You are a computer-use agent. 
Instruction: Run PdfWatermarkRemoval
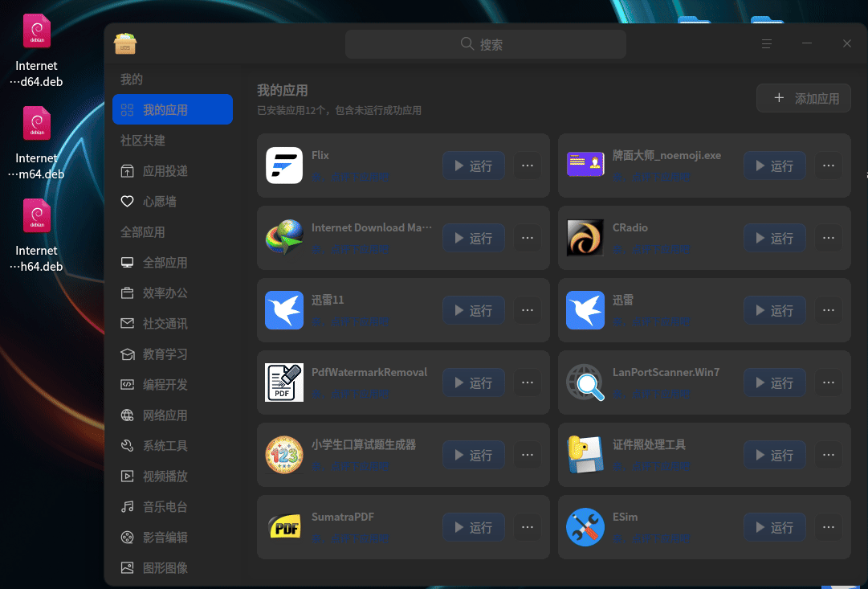473,382
